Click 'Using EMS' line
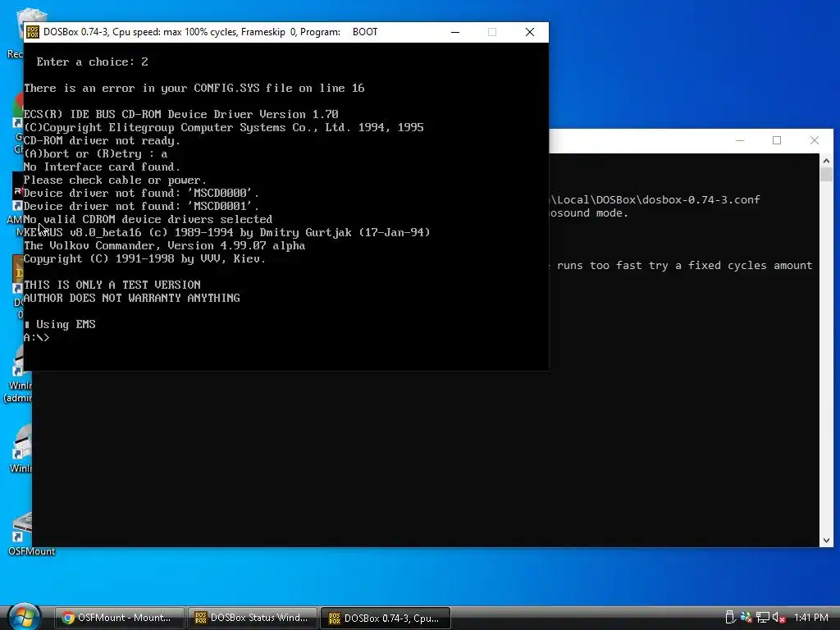 (60, 325)
